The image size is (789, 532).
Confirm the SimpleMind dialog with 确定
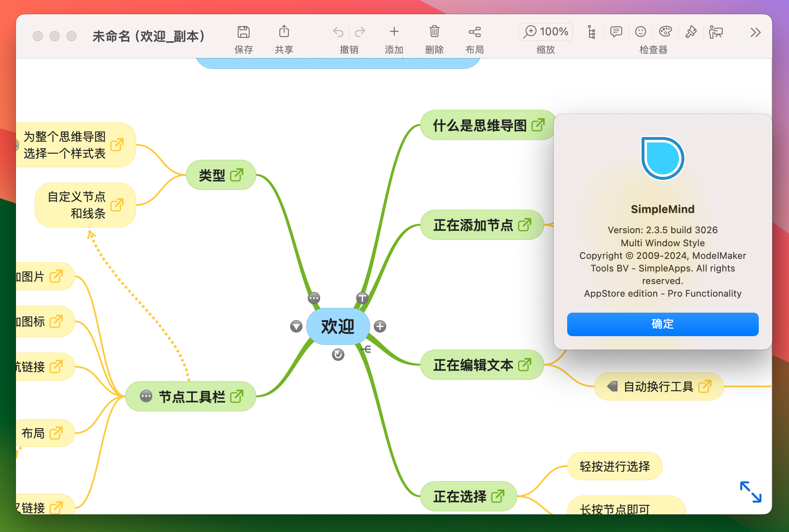(x=662, y=324)
